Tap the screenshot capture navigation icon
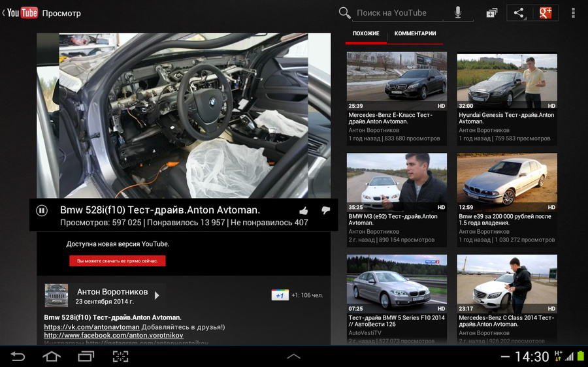This screenshot has width=588, height=367. tap(120, 356)
